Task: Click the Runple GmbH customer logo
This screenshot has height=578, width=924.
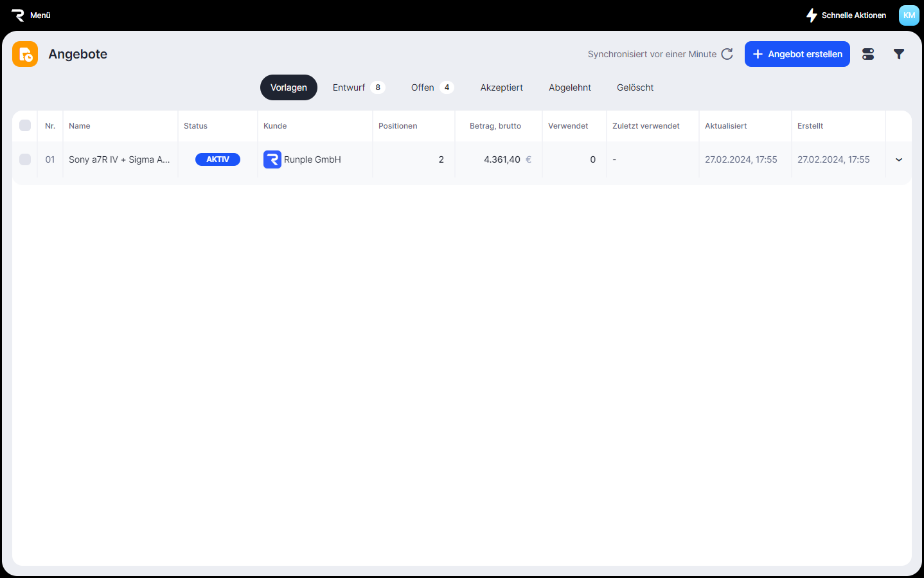Action: (x=272, y=159)
